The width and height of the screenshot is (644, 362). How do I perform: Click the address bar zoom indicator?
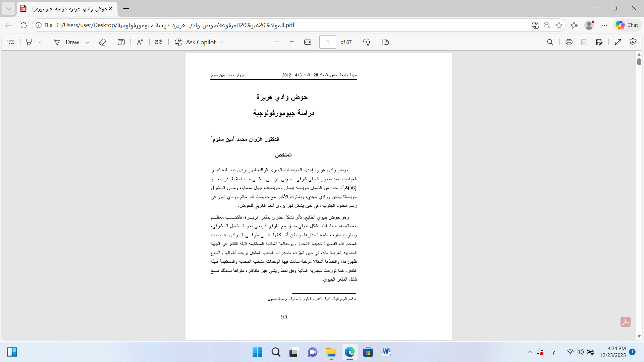click(547, 25)
